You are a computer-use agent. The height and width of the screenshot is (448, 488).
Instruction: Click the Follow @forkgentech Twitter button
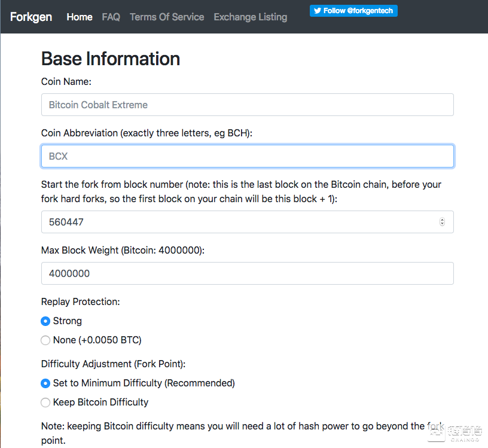click(x=353, y=11)
